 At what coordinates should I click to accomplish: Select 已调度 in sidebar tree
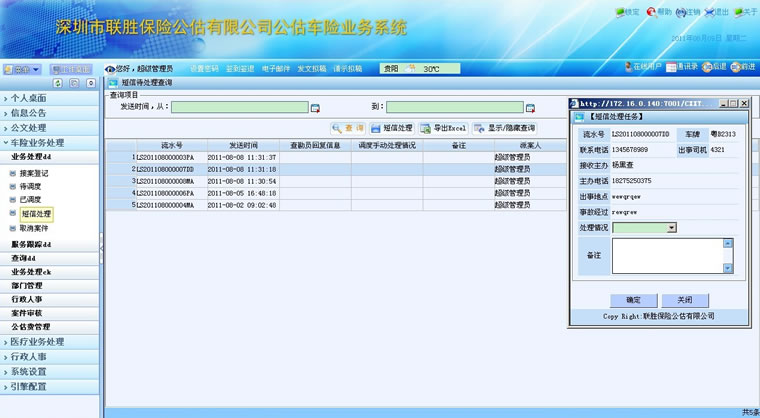pos(30,199)
